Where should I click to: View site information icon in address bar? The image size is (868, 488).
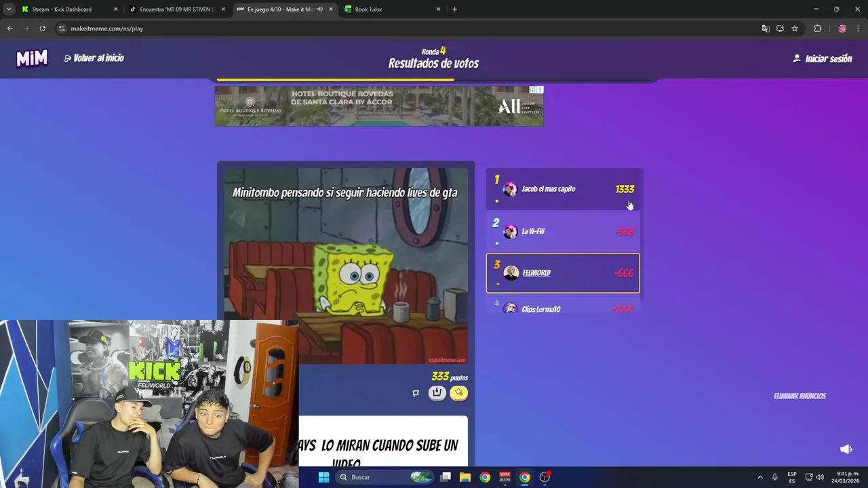62,28
